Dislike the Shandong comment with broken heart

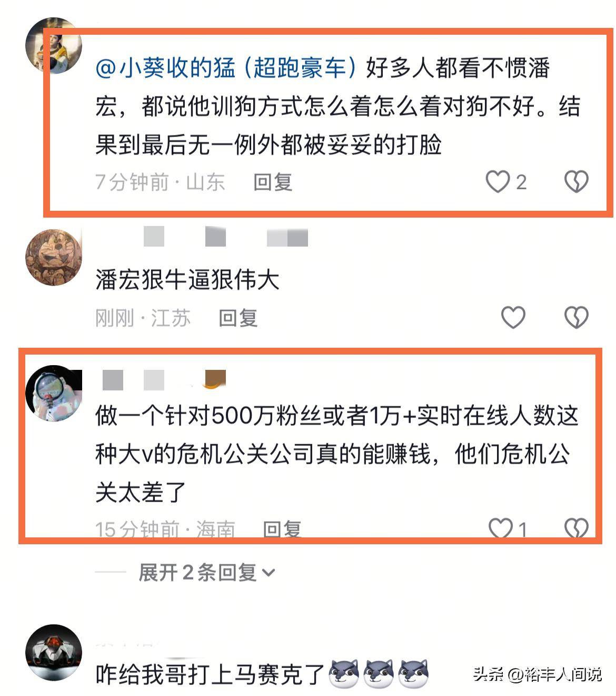(x=577, y=182)
